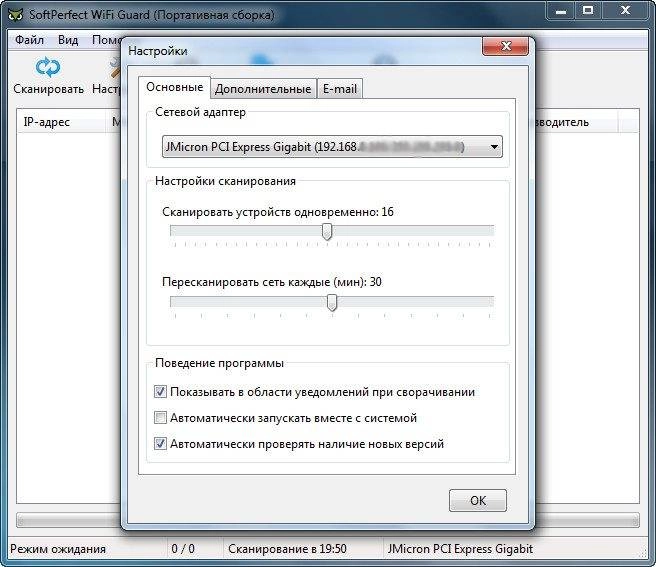The height and width of the screenshot is (567, 656).
Task: Click the Сканировать устройств одновременно slider handle
Action: [327, 231]
